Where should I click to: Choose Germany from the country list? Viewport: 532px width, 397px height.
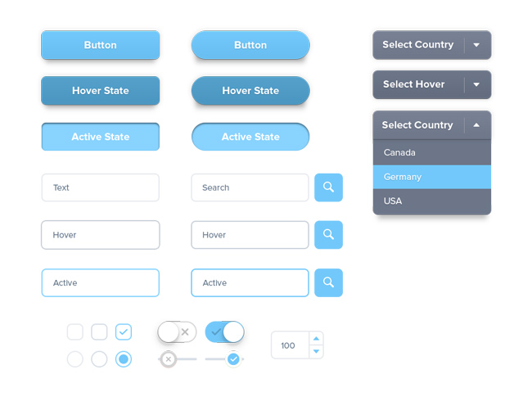click(432, 177)
